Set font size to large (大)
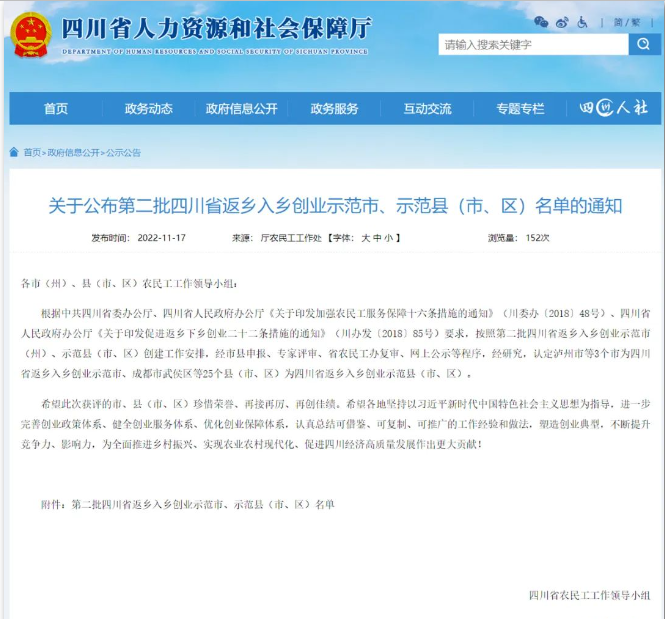 click(x=365, y=239)
